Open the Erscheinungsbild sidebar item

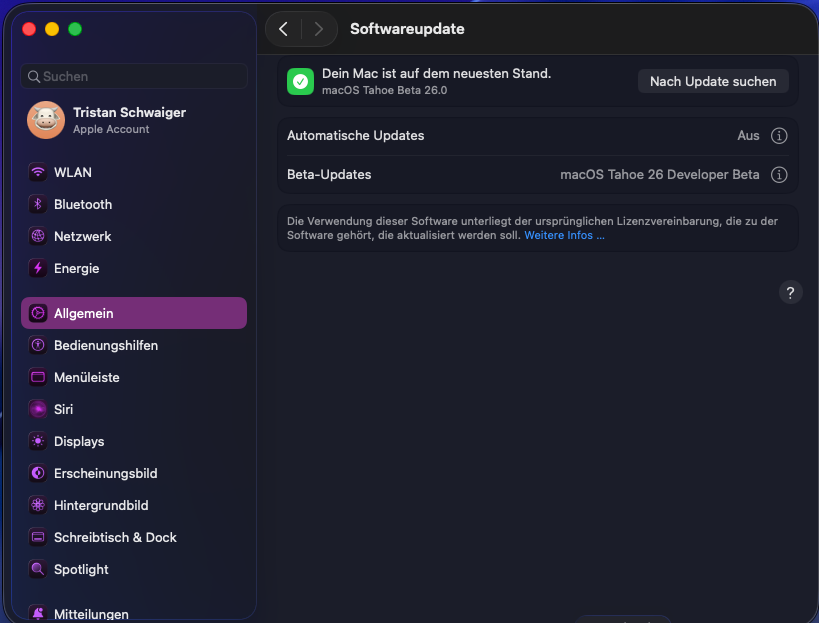(x=105, y=473)
